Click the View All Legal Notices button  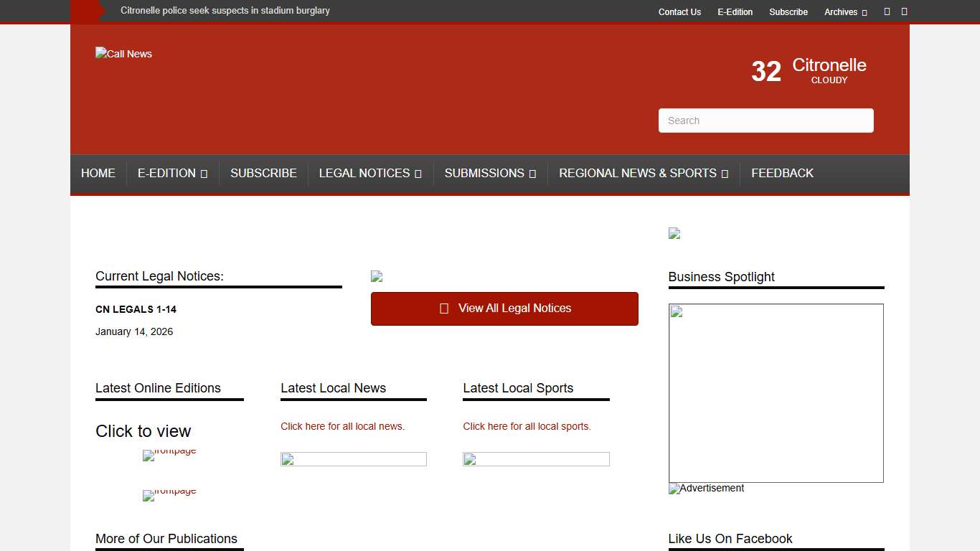[x=504, y=308]
